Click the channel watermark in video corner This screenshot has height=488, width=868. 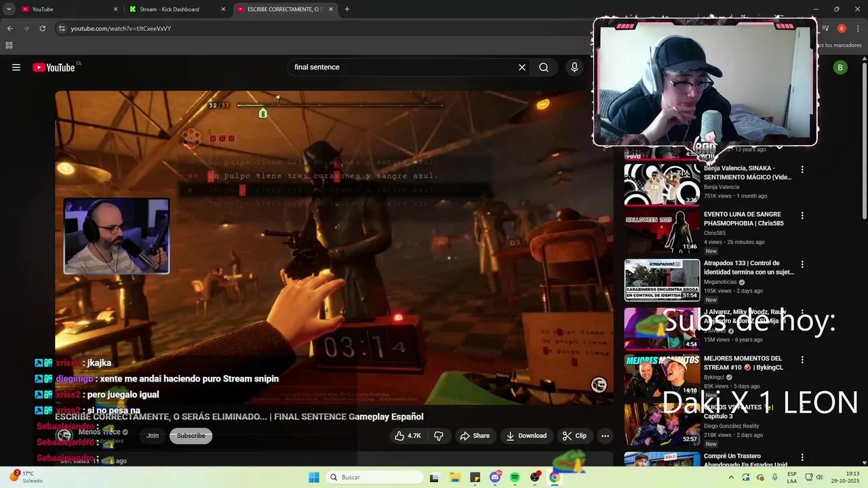599,385
